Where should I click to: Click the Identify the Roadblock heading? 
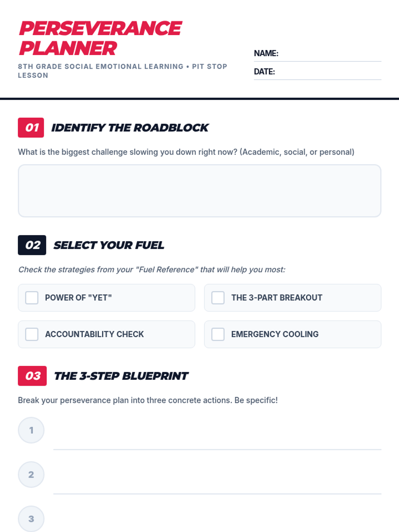point(130,128)
